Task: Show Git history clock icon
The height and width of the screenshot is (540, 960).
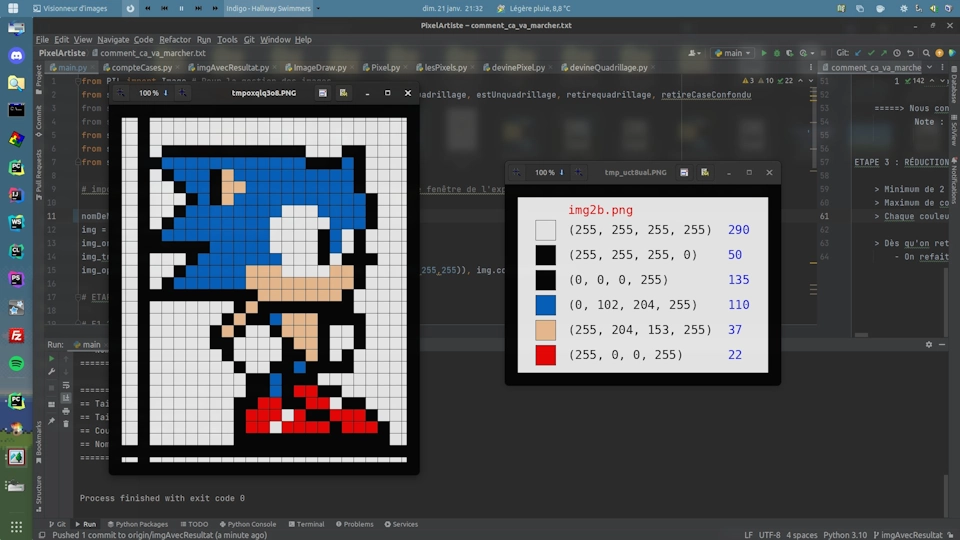Action: coord(897,53)
